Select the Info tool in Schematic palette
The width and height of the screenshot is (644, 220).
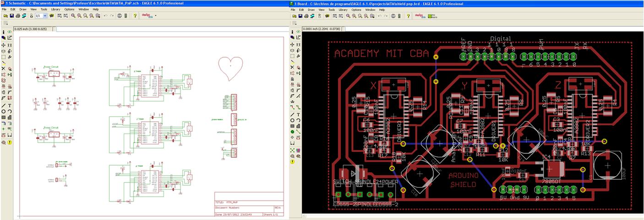[x=3, y=32]
